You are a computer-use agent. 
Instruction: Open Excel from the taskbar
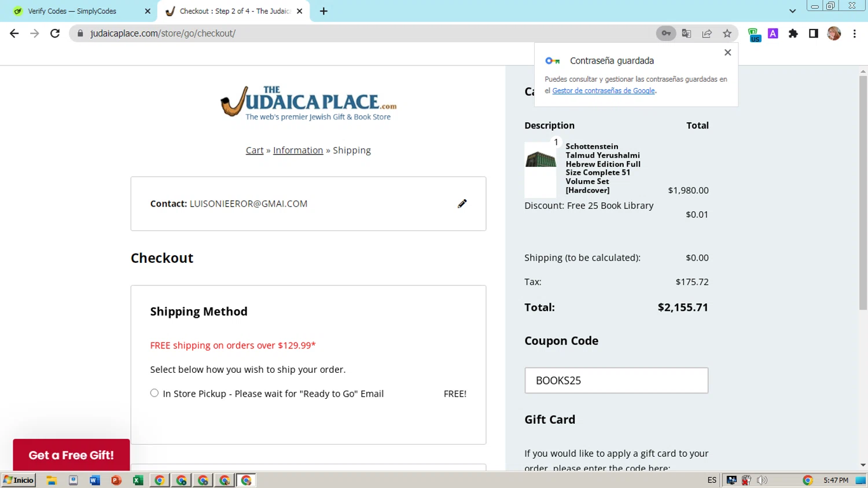pyautogui.click(x=138, y=480)
